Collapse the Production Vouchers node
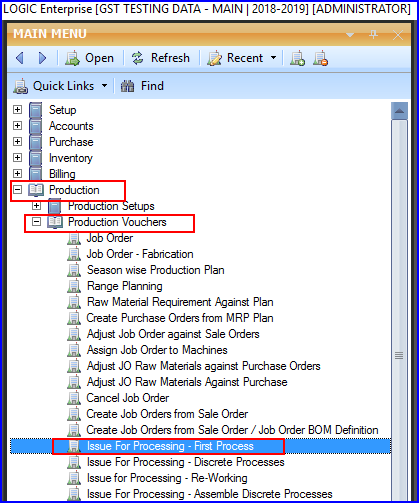Screen dimensions: 419x503 pyautogui.click(x=36, y=221)
